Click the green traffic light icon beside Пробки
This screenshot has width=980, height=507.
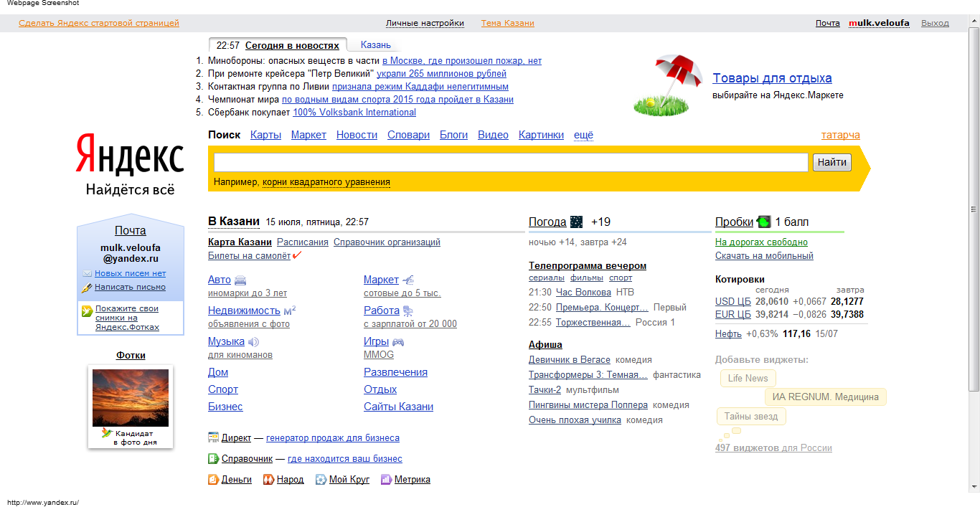pyautogui.click(x=763, y=222)
